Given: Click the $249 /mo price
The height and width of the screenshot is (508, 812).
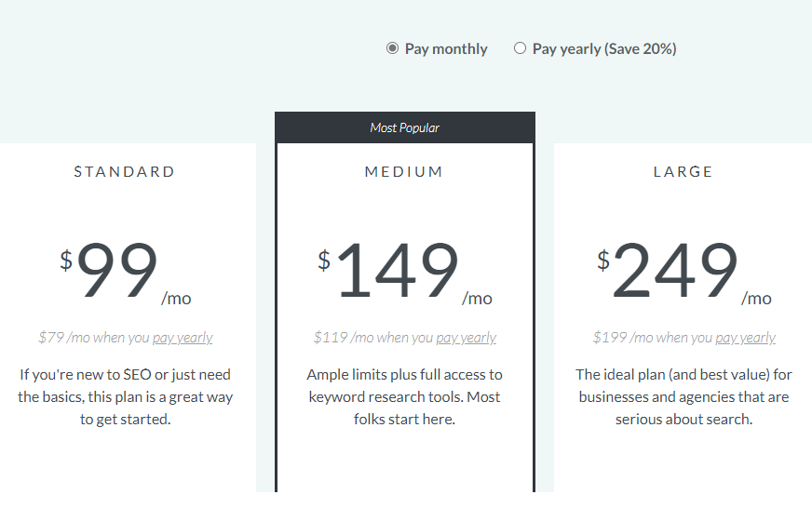Looking at the screenshot, I should (x=684, y=272).
